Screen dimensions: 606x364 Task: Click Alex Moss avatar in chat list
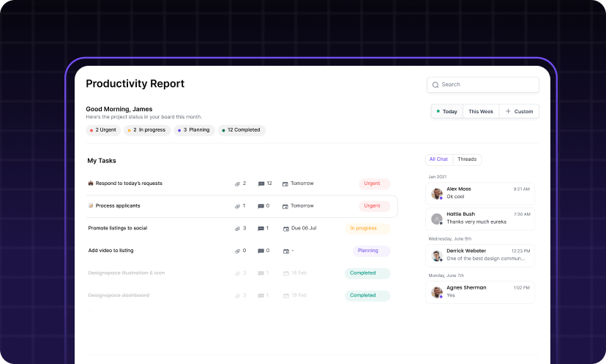[x=437, y=194]
